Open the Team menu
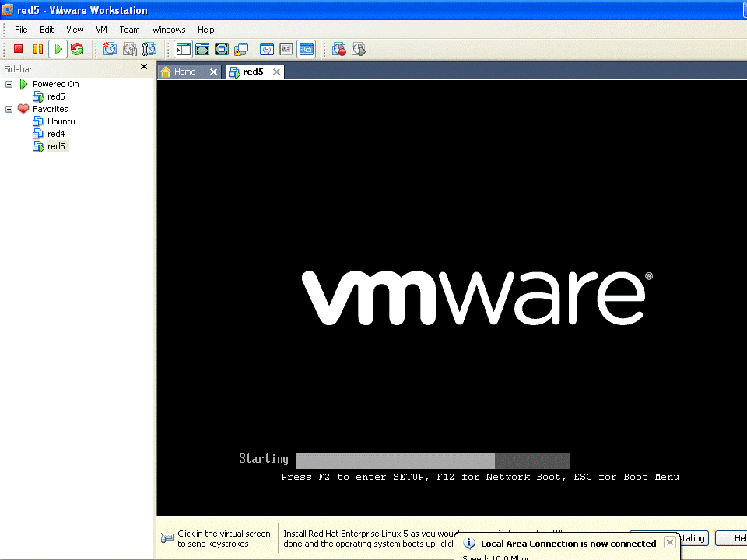This screenshot has height=560, width=747. click(x=129, y=30)
